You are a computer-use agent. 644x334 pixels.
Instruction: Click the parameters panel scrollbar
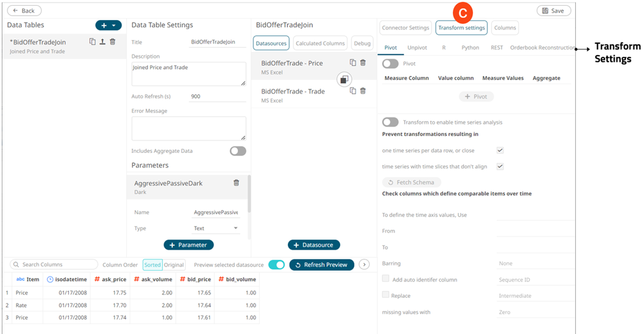pyautogui.click(x=249, y=194)
